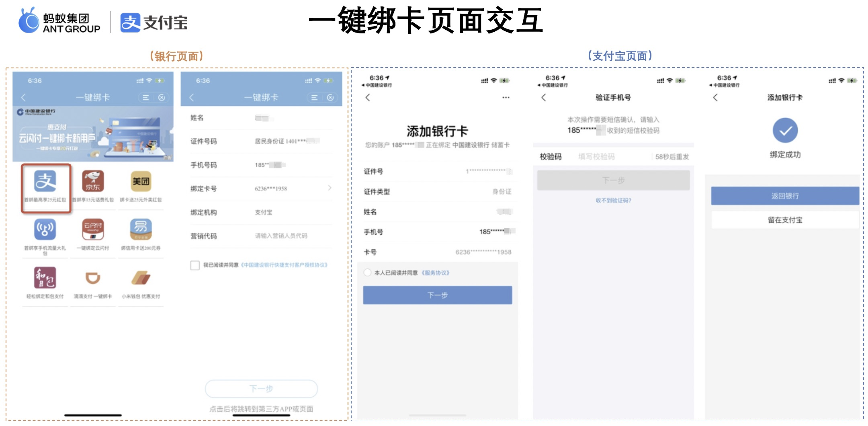The image size is (868, 426).
Task: Open the Xiaomi wallet icon
Action: (x=141, y=278)
